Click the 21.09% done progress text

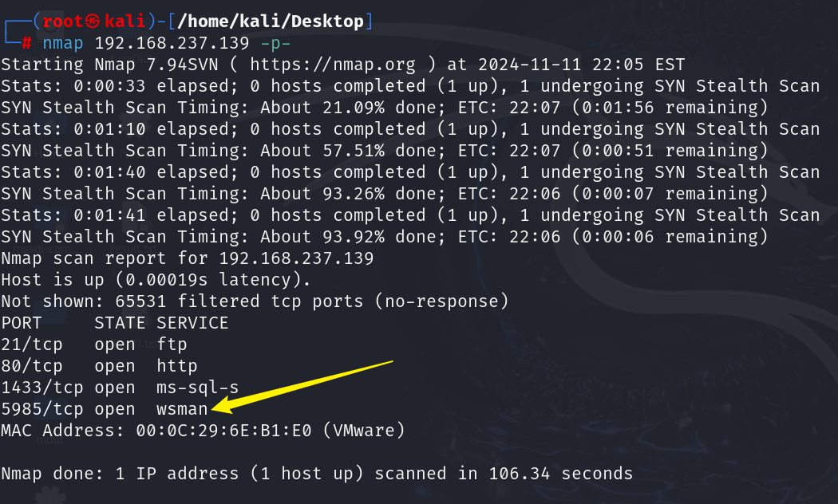click(383, 108)
